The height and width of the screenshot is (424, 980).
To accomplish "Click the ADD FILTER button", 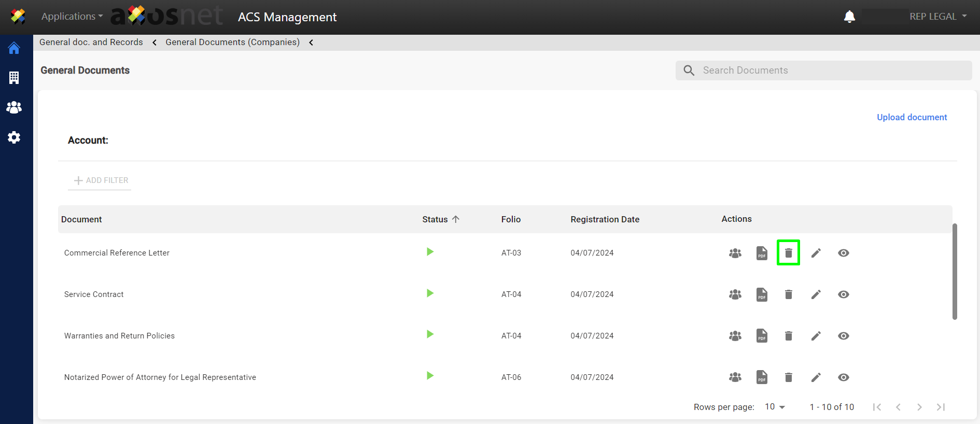I will pyautogui.click(x=101, y=180).
